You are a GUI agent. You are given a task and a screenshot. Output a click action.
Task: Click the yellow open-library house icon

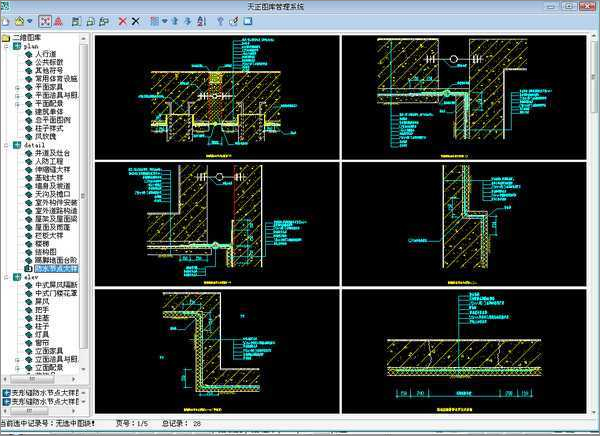click(x=20, y=21)
